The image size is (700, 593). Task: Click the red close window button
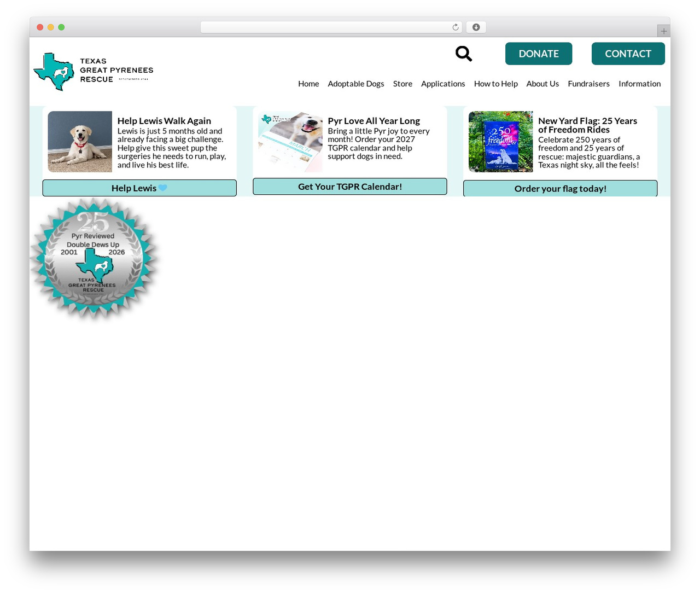tap(40, 27)
